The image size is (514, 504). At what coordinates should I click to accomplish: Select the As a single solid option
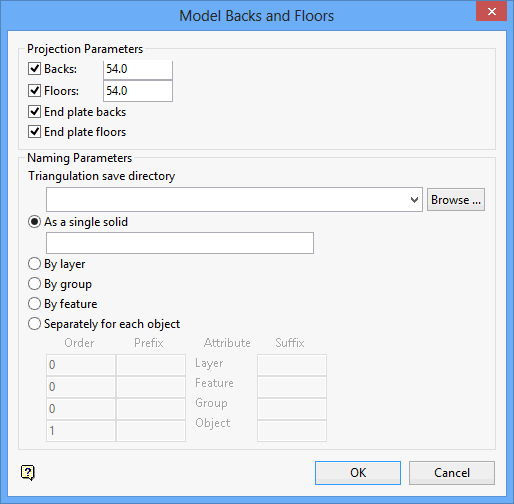coord(35,222)
